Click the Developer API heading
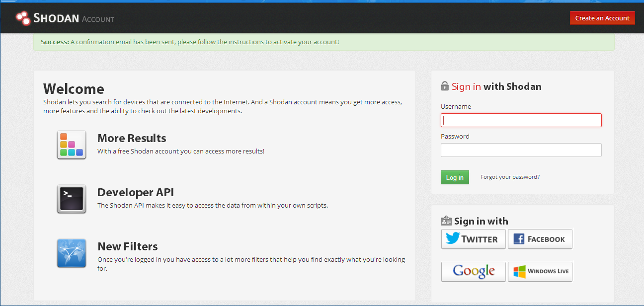Viewport: 644px width, 306px height. (x=136, y=192)
